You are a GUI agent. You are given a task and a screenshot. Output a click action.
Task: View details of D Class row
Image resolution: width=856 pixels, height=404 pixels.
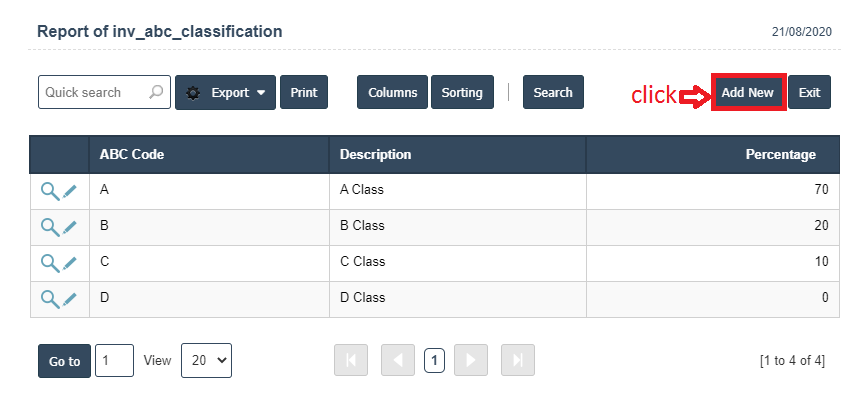click(49, 299)
